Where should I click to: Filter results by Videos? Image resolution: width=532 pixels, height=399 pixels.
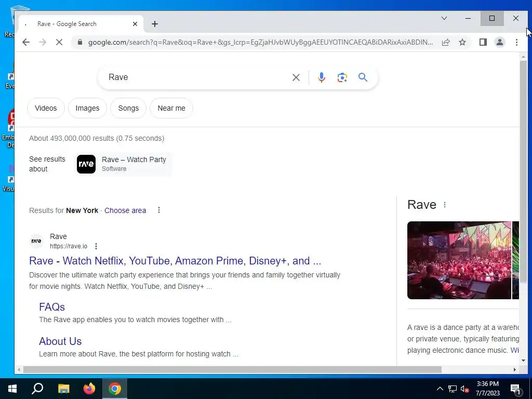pos(46,108)
